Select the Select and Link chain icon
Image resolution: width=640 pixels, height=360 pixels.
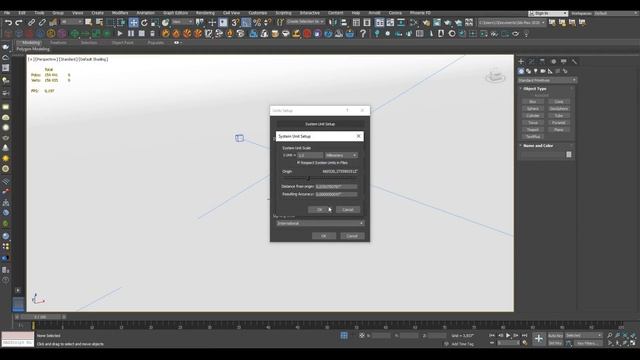coord(31,22)
